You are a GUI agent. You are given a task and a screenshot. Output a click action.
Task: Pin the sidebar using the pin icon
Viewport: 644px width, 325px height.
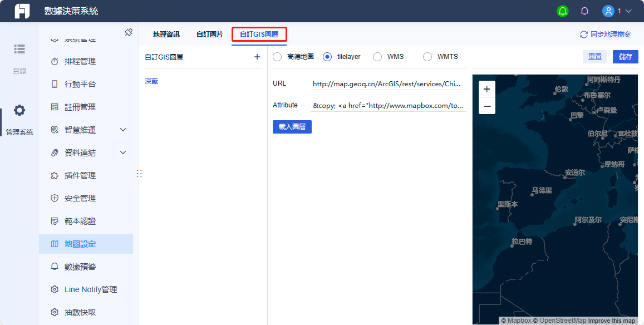click(x=129, y=32)
